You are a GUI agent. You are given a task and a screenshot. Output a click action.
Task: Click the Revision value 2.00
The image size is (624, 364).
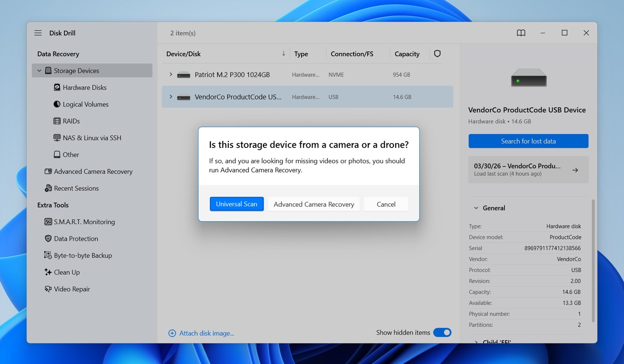(576, 281)
